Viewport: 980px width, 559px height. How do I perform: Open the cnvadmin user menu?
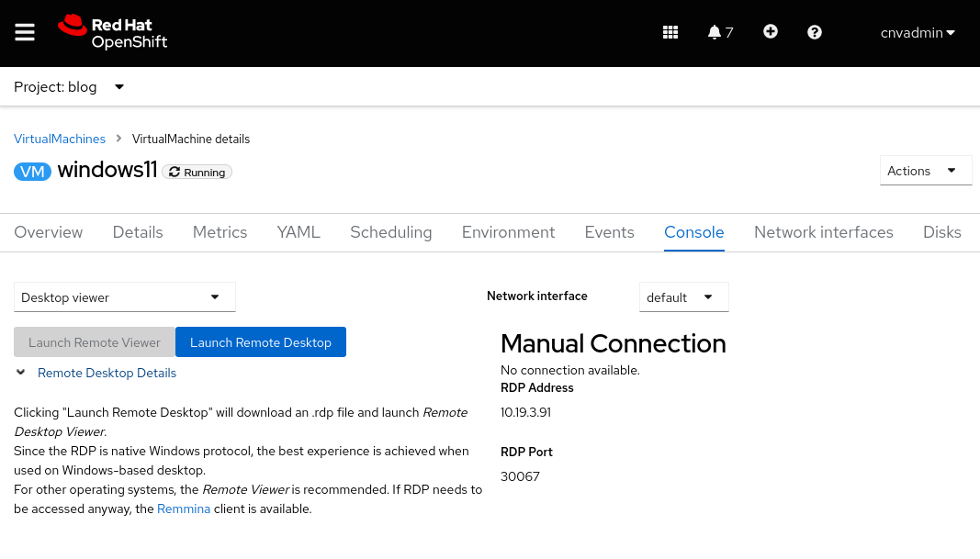click(x=918, y=33)
